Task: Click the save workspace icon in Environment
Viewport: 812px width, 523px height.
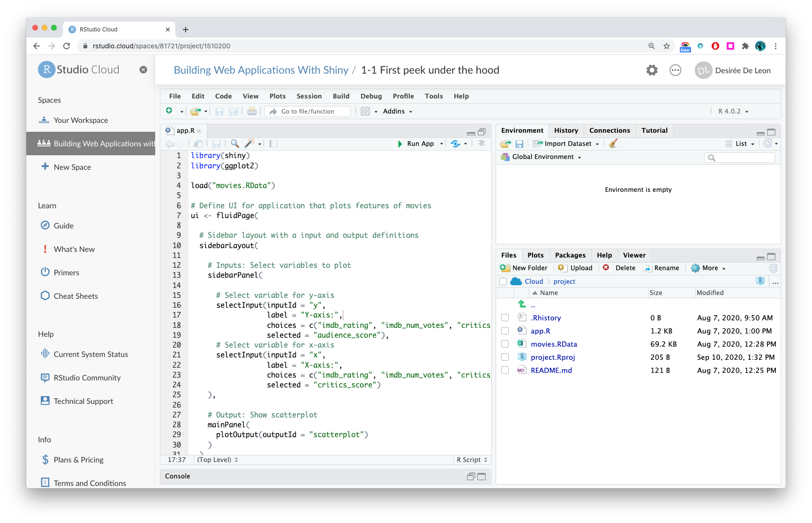Action: pos(519,144)
